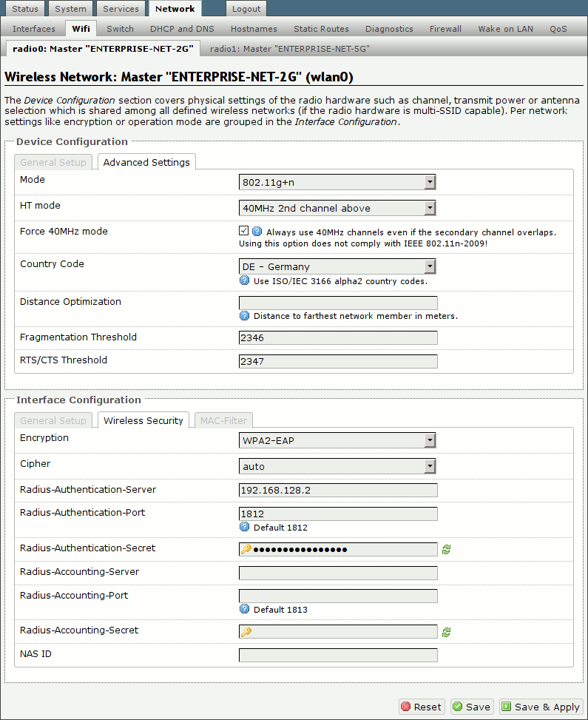Click the Radius-Accounting-Server field
The width and height of the screenshot is (588, 720).
pyautogui.click(x=338, y=573)
